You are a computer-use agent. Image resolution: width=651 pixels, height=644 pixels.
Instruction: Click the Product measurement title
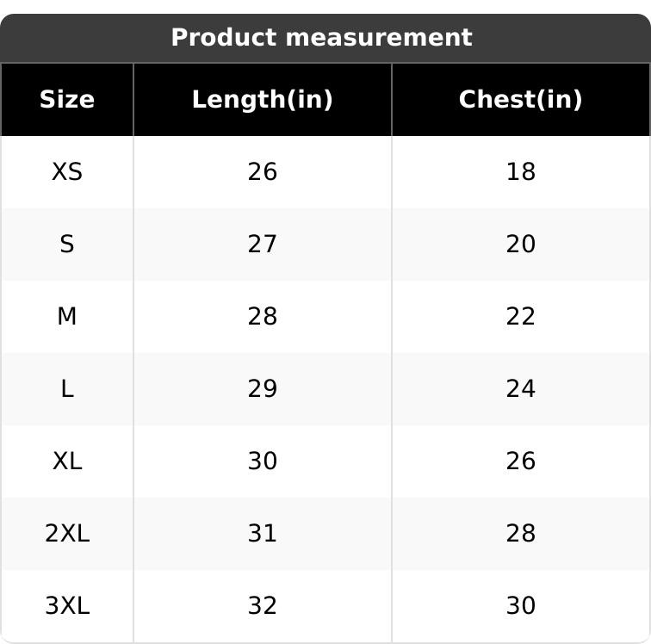click(x=321, y=38)
